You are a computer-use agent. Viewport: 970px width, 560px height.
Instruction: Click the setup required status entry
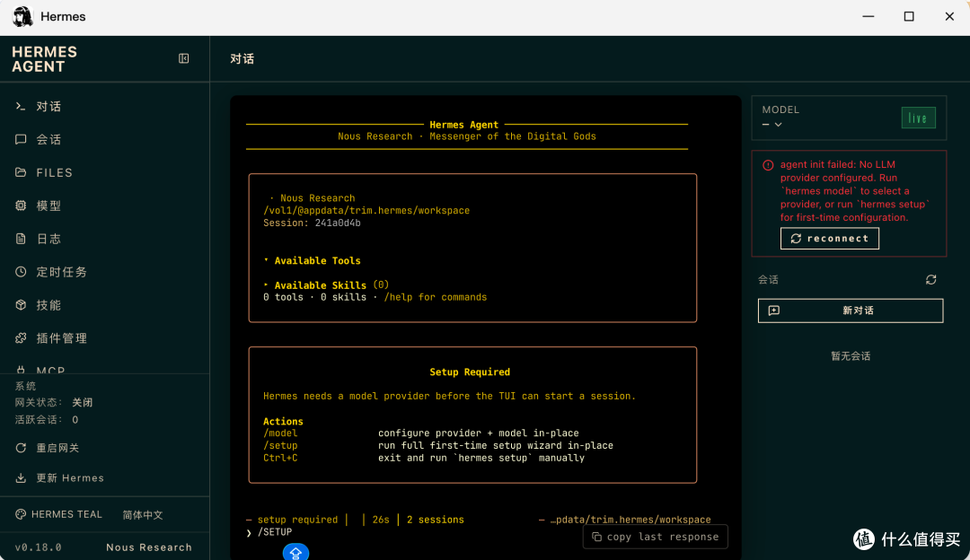[x=297, y=520]
